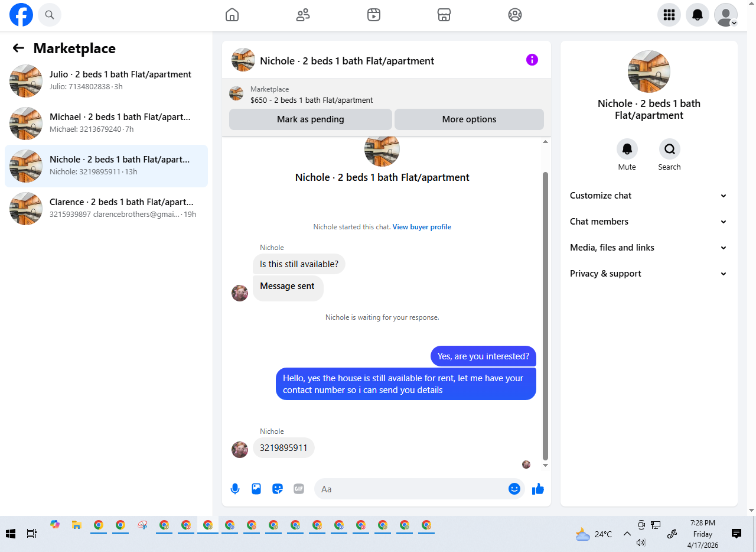This screenshot has height=552, width=756.
Task: Click the message 3219895911 bubble
Action: [283, 448]
